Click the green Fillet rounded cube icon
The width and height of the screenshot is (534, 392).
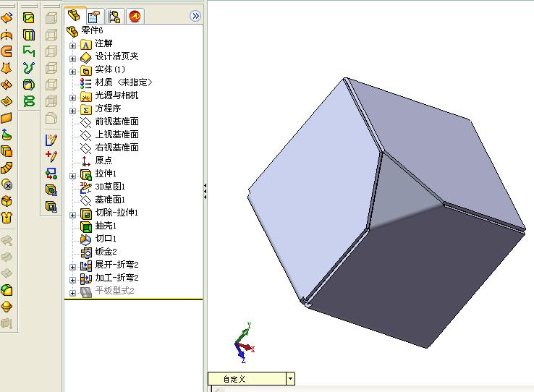click(x=7, y=290)
